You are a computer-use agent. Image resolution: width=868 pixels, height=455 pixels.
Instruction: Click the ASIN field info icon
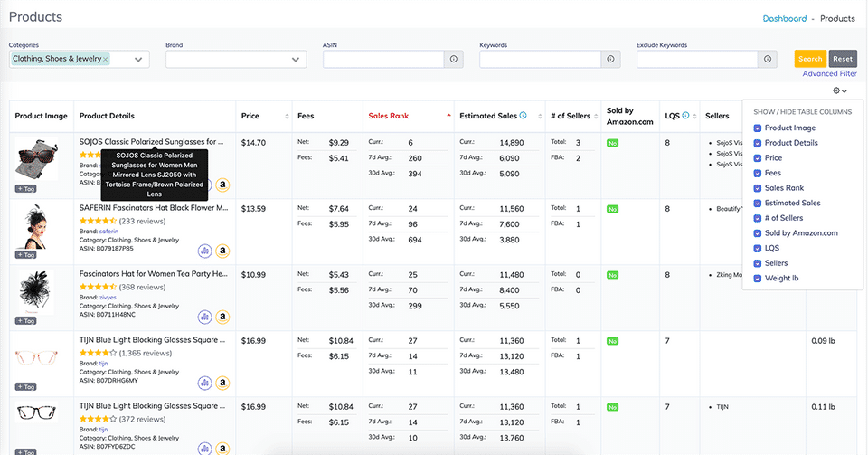coord(454,59)
